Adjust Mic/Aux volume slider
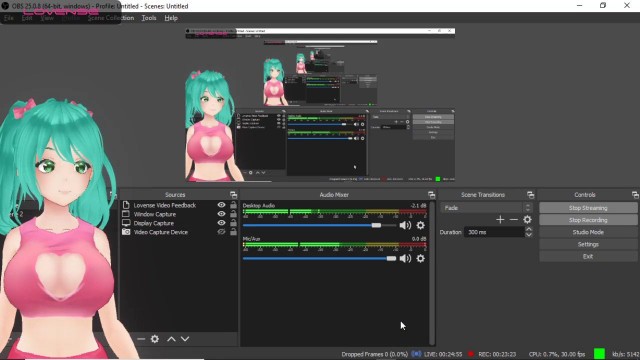640x360 pixels. pos(319,258)
